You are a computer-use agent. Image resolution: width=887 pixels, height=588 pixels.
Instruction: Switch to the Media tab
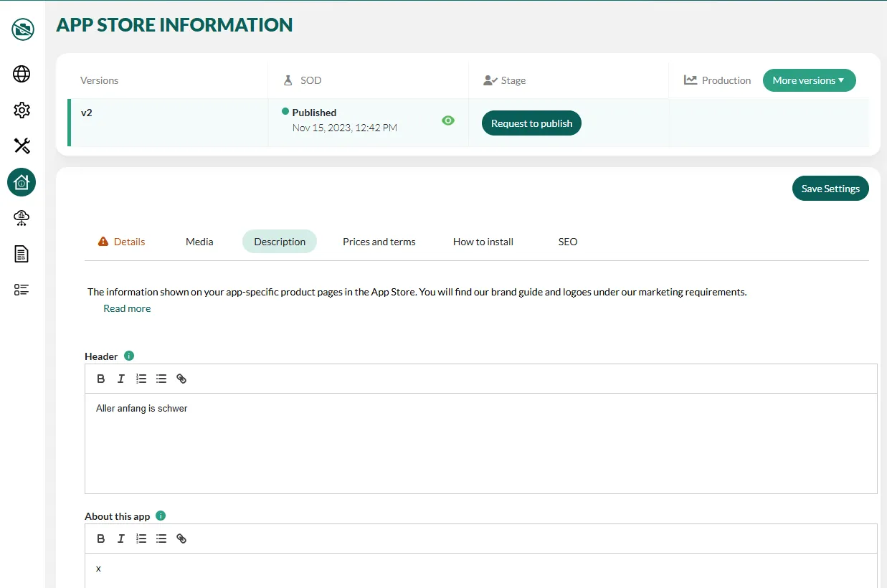[x=199, y=242]
